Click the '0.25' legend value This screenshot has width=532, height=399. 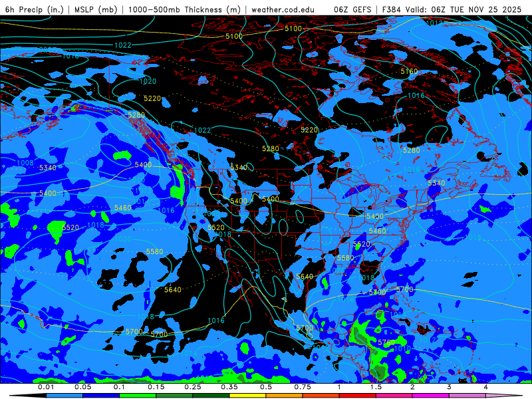(193, 387)
